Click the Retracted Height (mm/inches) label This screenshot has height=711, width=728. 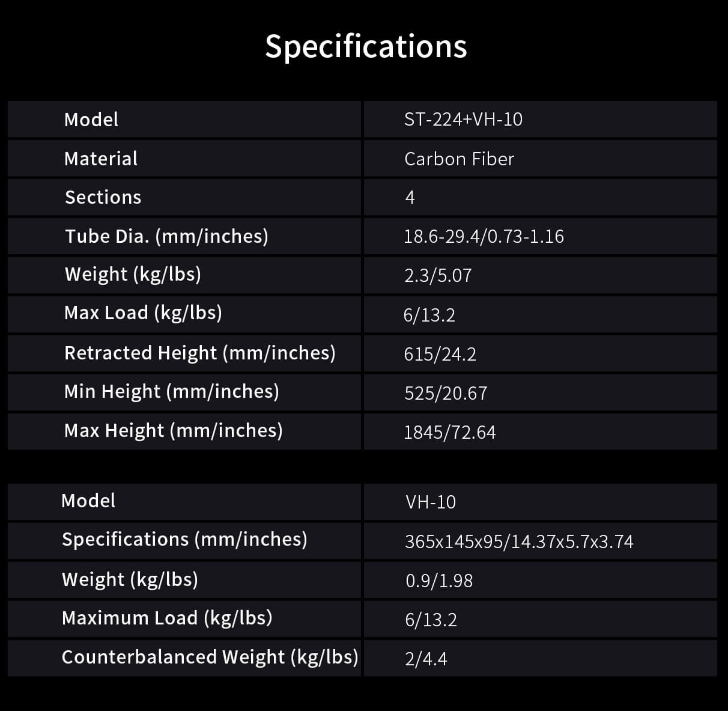coord(199,353)
